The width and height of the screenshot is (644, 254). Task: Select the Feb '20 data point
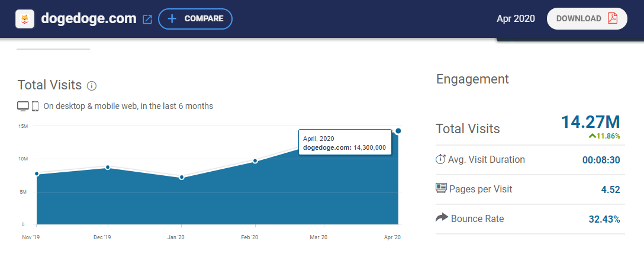[x=255, y=160]
